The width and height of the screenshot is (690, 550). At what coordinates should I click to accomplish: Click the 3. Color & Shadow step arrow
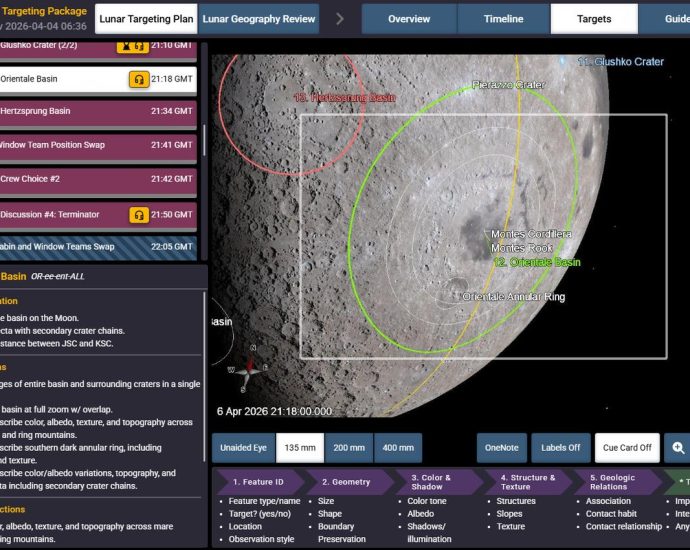coord(438,482)
